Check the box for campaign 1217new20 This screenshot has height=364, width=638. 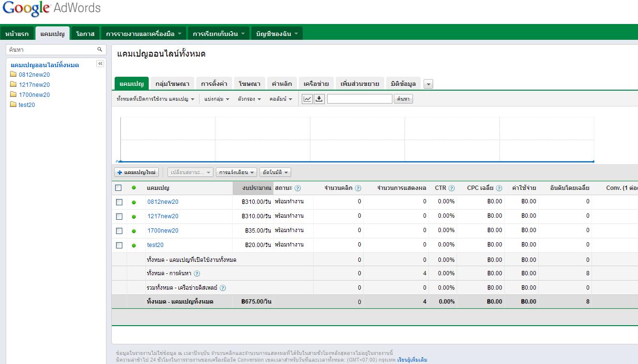(x=119, y=216)
